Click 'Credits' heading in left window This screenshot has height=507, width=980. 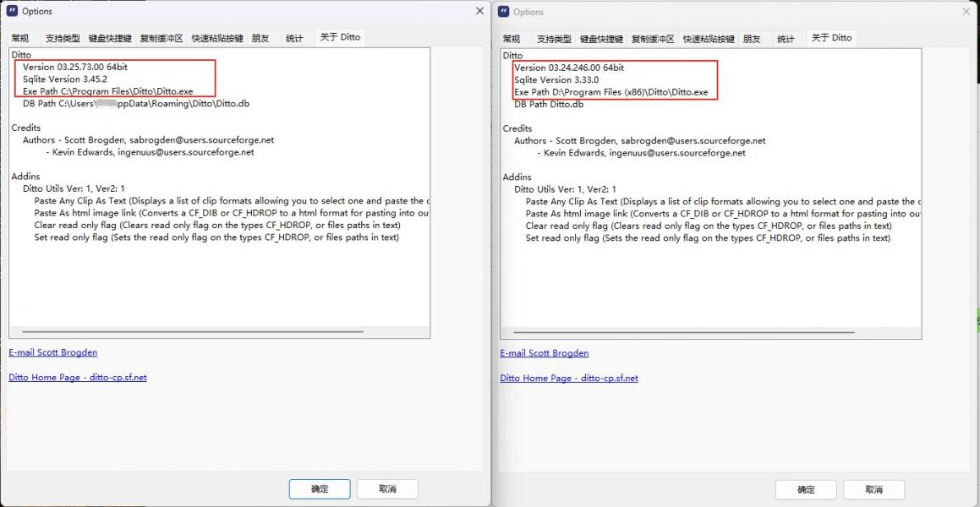[25, 128]
